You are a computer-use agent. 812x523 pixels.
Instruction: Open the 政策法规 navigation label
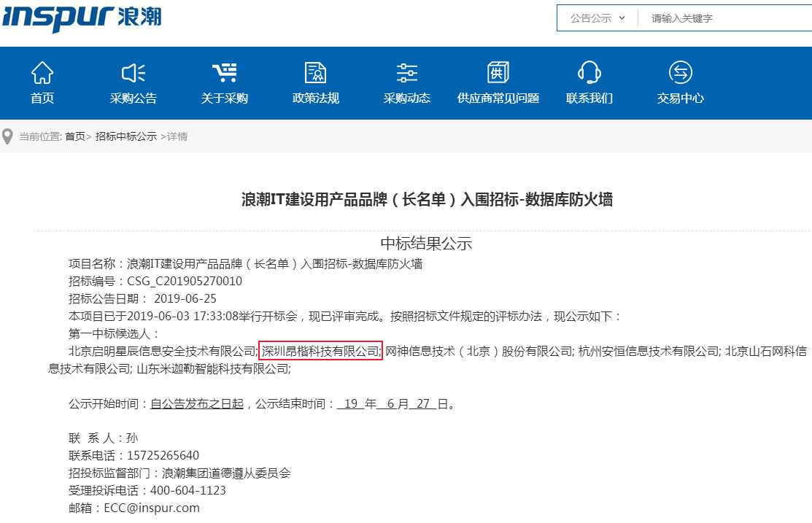[315, 98]
